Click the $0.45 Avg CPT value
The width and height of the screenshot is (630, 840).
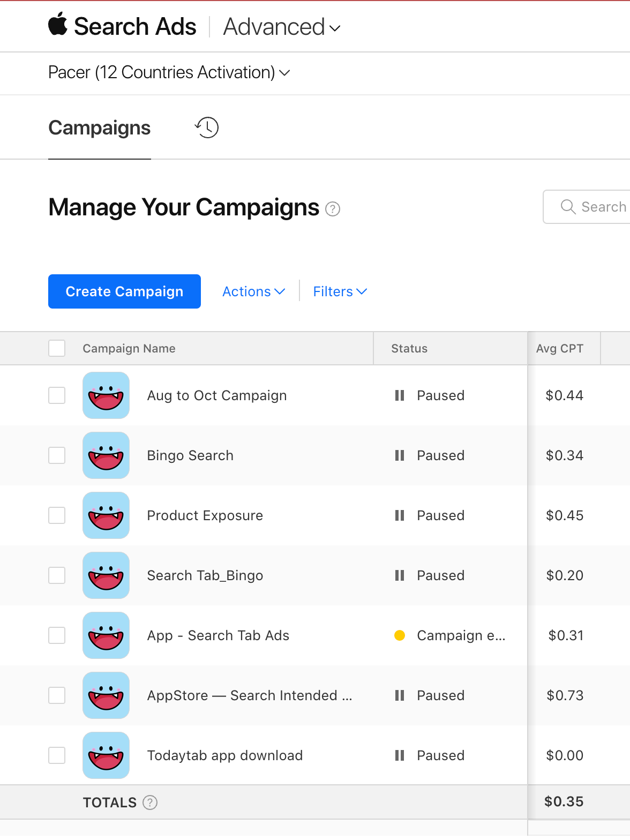coord(565,515)
